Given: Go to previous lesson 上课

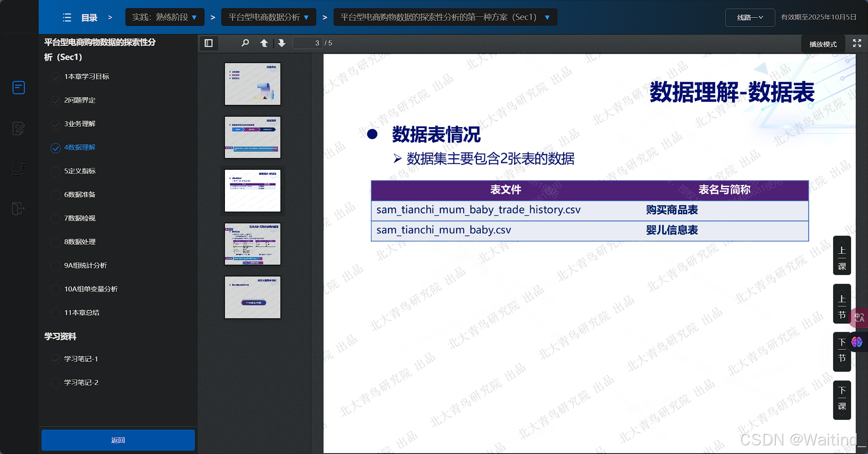Looking at the screenshot, I should (x=842, y=256).
